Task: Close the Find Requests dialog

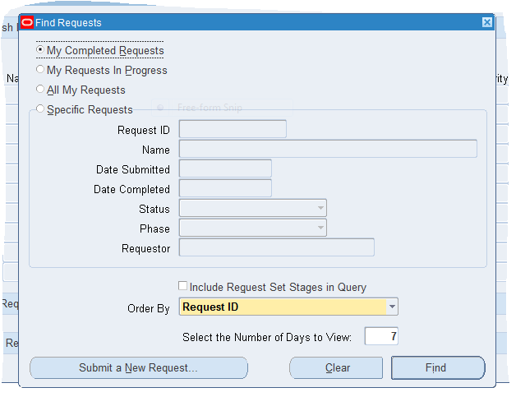Action: point(487,23)
